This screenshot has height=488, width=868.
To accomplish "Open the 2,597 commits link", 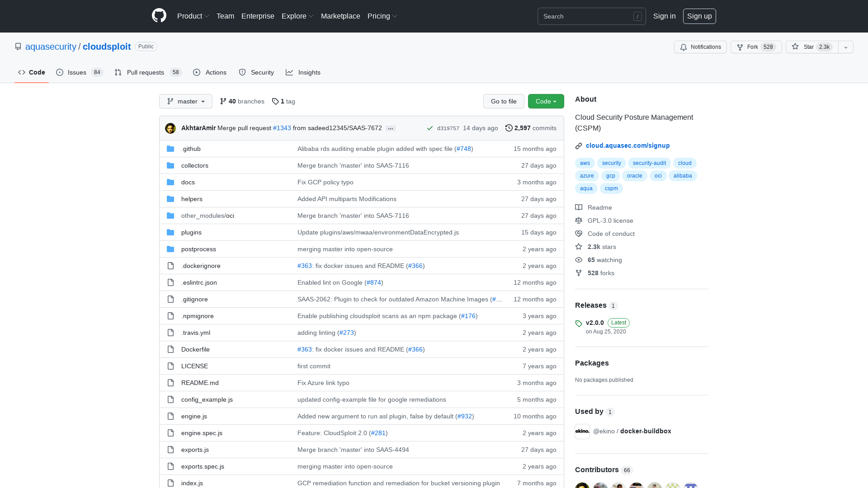I will pos(531,128).
